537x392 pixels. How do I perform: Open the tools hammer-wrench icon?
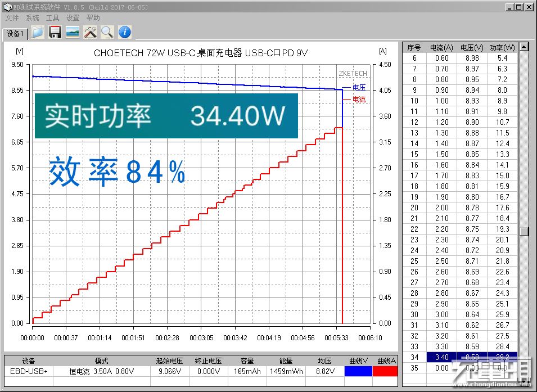click(90, 32)
